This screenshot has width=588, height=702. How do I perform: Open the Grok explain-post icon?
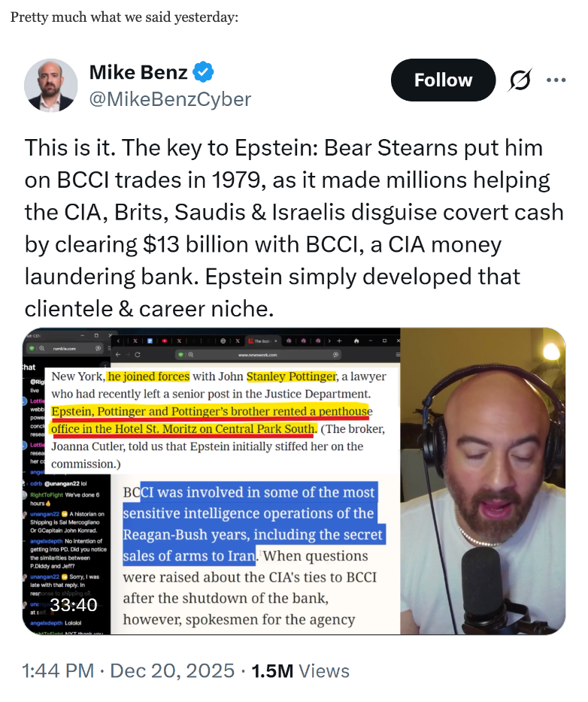click(520, 80)
